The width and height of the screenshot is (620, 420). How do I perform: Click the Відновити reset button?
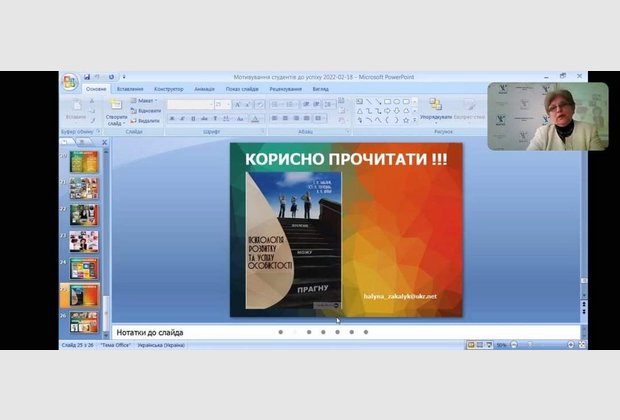[x=147, y=110]
